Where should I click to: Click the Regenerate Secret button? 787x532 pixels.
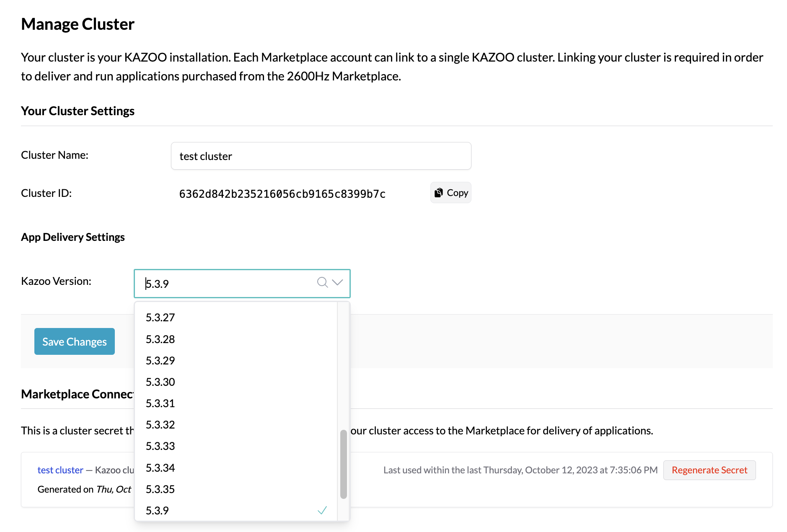coord(709,470)
